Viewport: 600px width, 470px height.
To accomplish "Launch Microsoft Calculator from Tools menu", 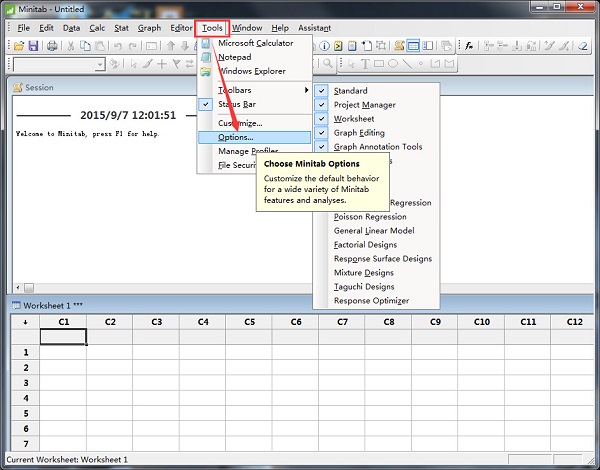I will click(255, 43).
